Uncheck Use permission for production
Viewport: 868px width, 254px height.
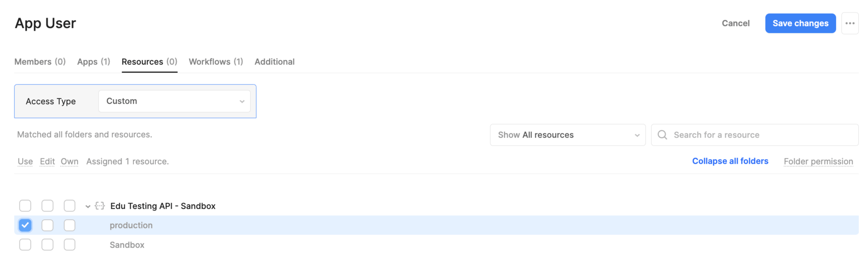(25, 225)
